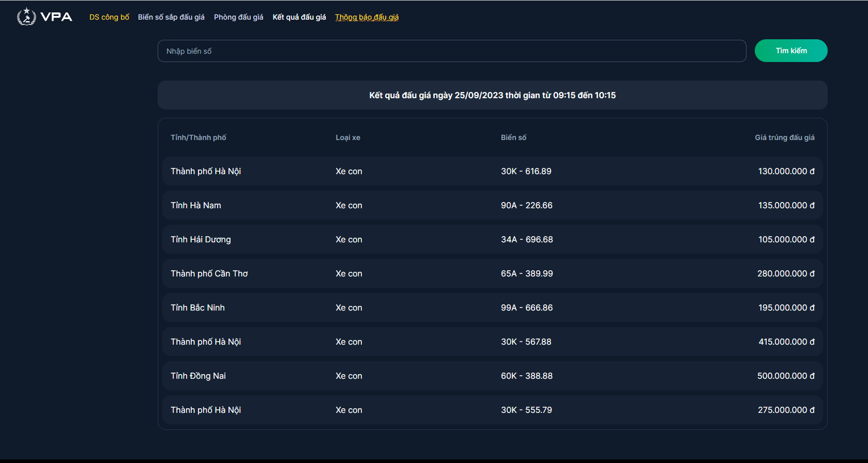Click the Biển số column header
868x463 pixels.
(513, 137)
